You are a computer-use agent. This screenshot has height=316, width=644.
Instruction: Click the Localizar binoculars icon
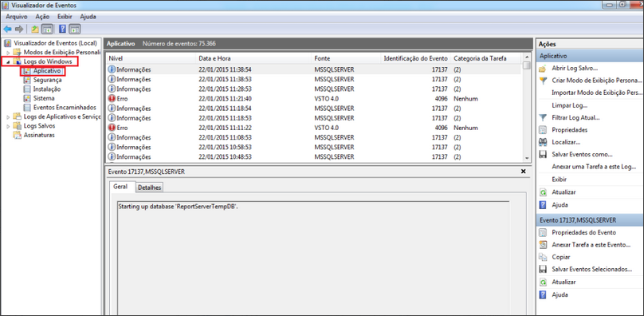[543, 142]
